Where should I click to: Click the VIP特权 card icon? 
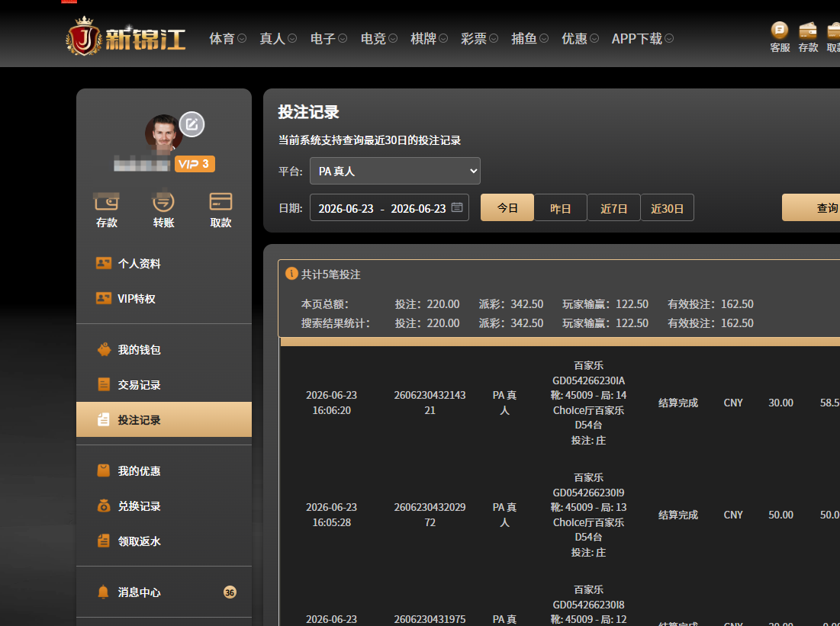tap(104, 298)
